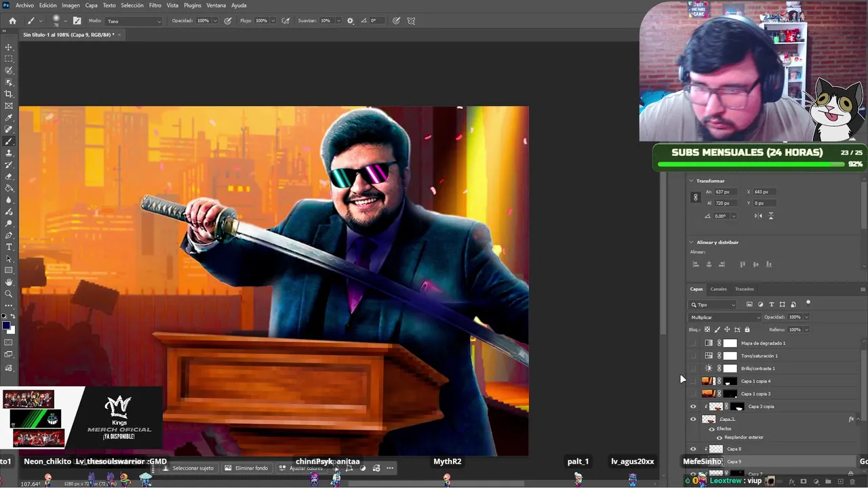Screen dimensions: 868x488
Task: Click the Eliminar fondo button
Action: click(247, 468)
